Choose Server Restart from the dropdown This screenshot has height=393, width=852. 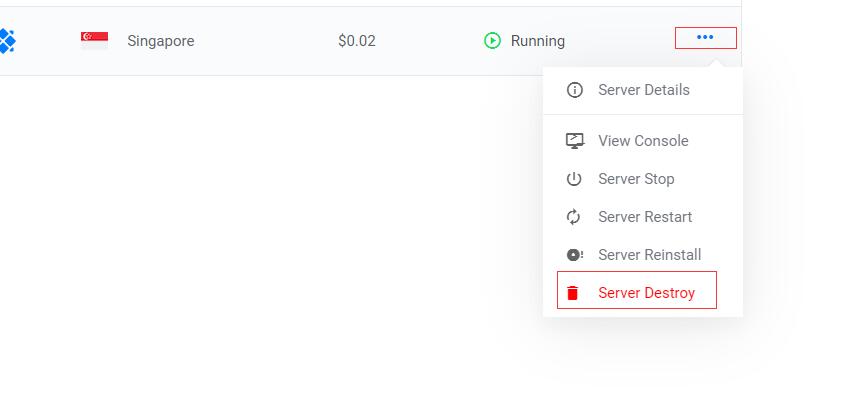pos(643,217)
